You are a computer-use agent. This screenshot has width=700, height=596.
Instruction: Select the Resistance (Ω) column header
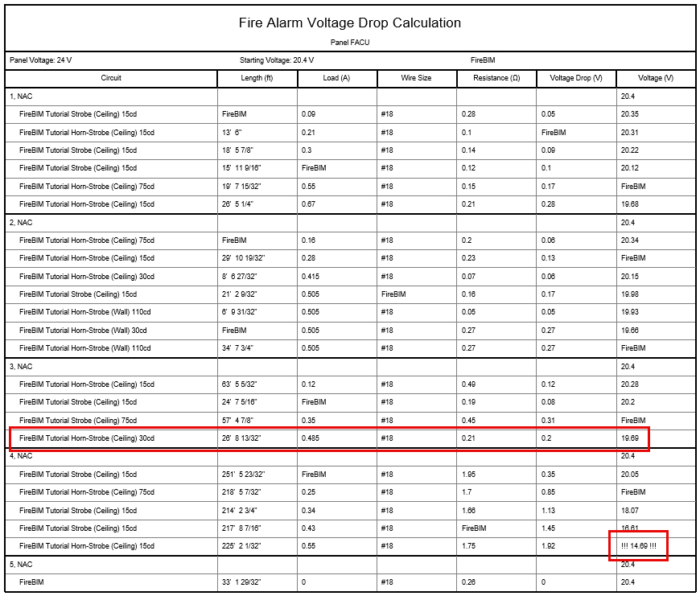pos(496,78)
